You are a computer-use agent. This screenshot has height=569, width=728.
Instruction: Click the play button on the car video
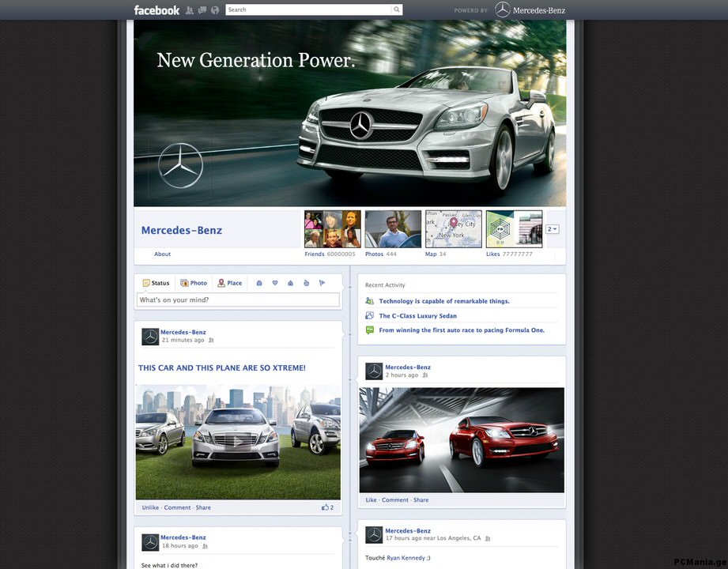[237, 441]
